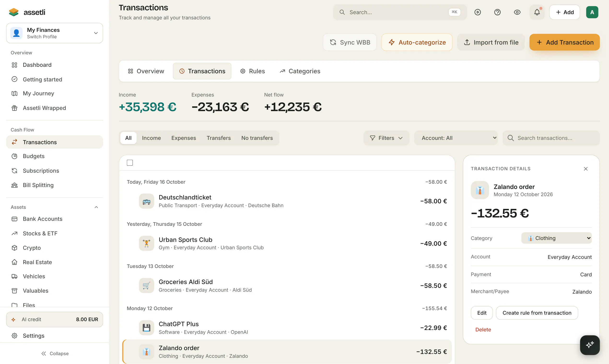Collapse the sidebar

(54, 353)
